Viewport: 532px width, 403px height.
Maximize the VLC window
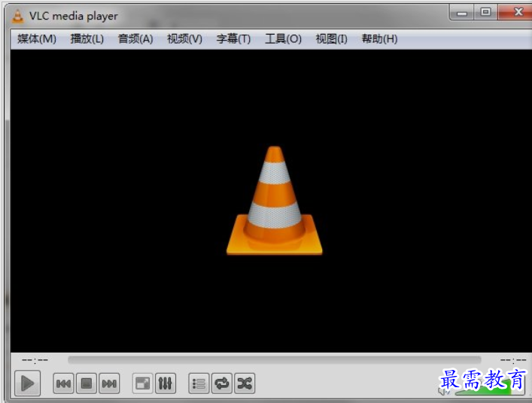point(485,12)
